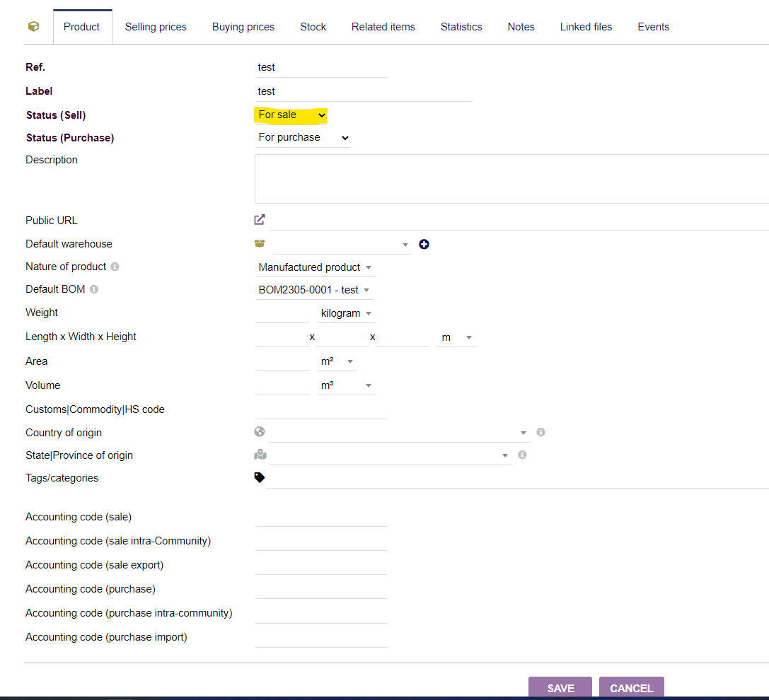The image size is (769, 700).
Task: Open the Events tab
Action: tap(653, 27)
